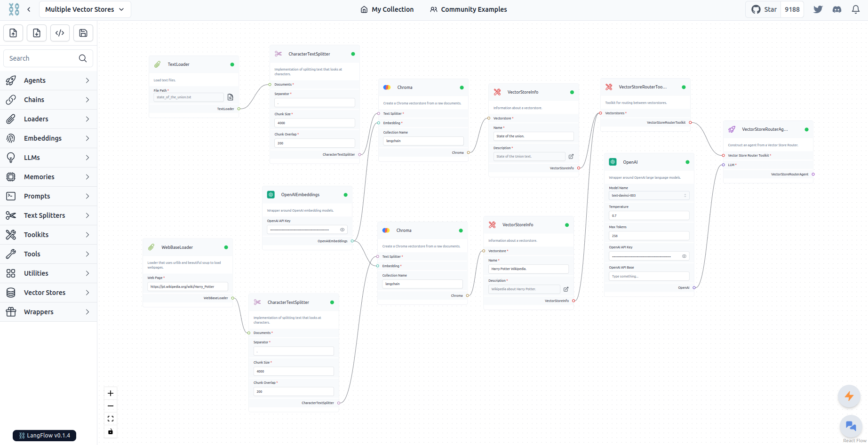Expand the Vector Stores category

point(48,293)
